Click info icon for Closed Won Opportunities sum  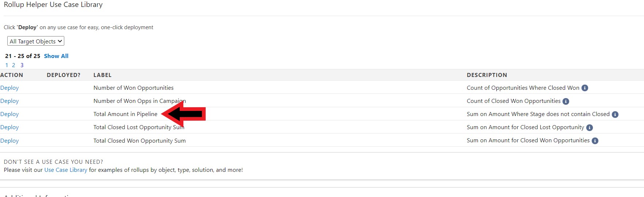tap(595, 141)
